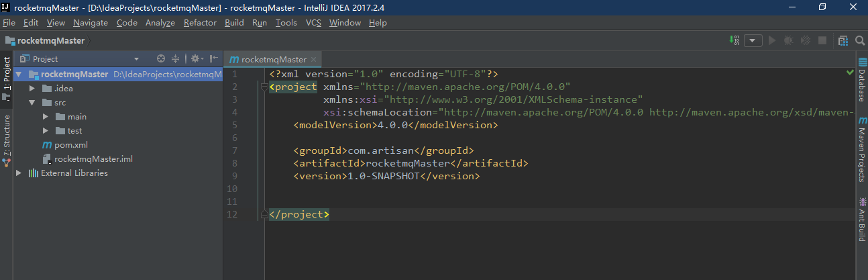
Task: Click the Debug bug icon
Action: point(788,40)
